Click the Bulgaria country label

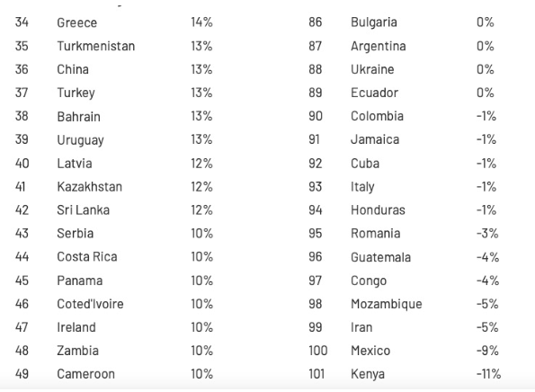coord(374,22)
